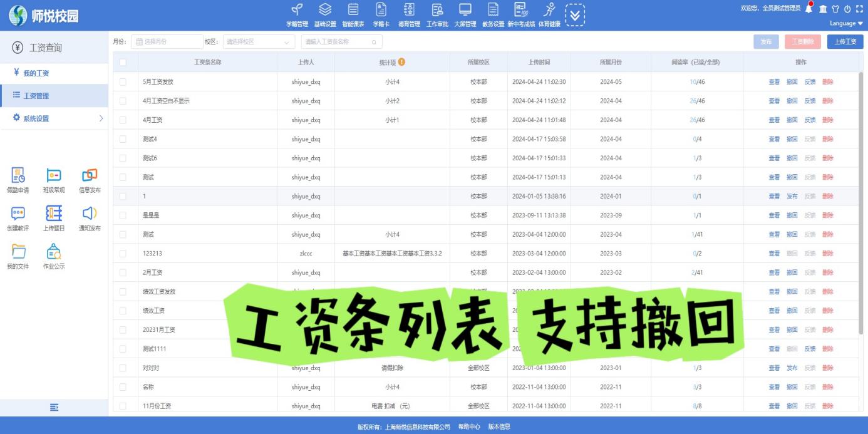Check the box for 5月工资发放 row
868x434 pixels.
click(123, 82)
